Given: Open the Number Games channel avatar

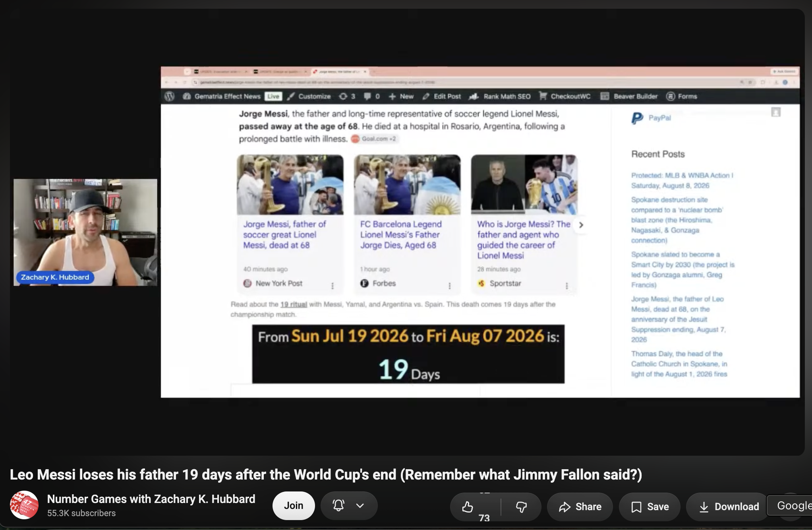Looking at the screenshot, I should [x=24, y=505].
